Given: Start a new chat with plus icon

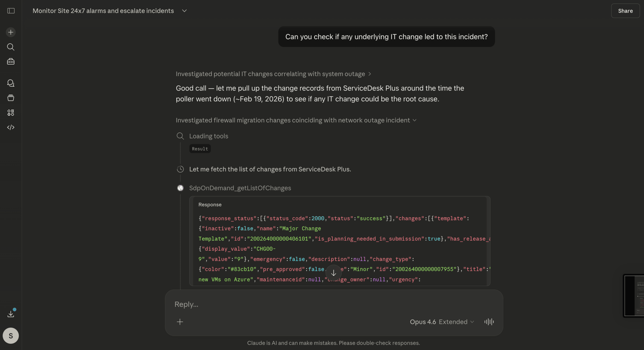Looking at the screenshot, I should point(11,32).
